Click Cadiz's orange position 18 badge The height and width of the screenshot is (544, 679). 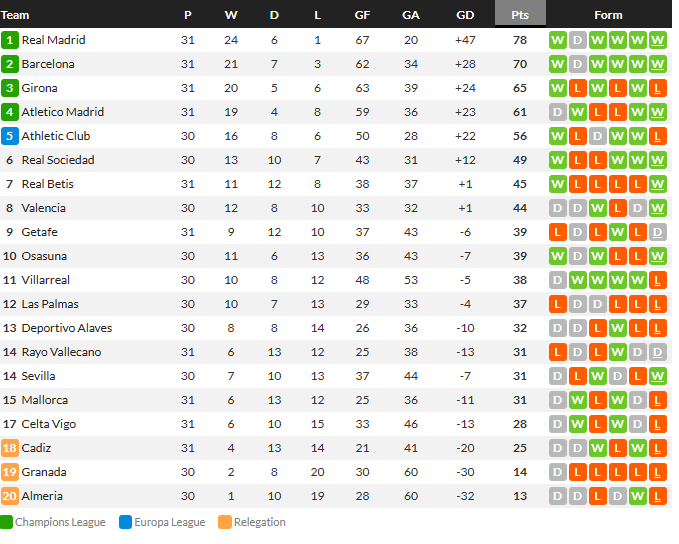point(10,448)
